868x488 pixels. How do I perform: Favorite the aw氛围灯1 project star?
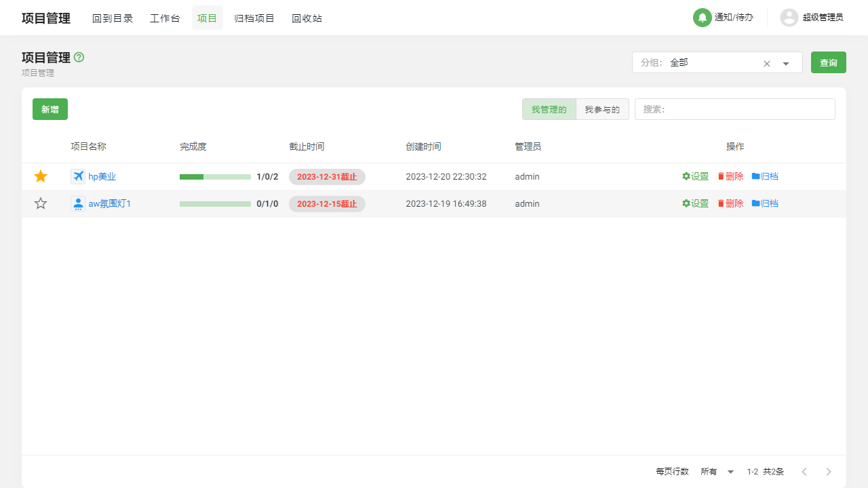pos(40,203)
